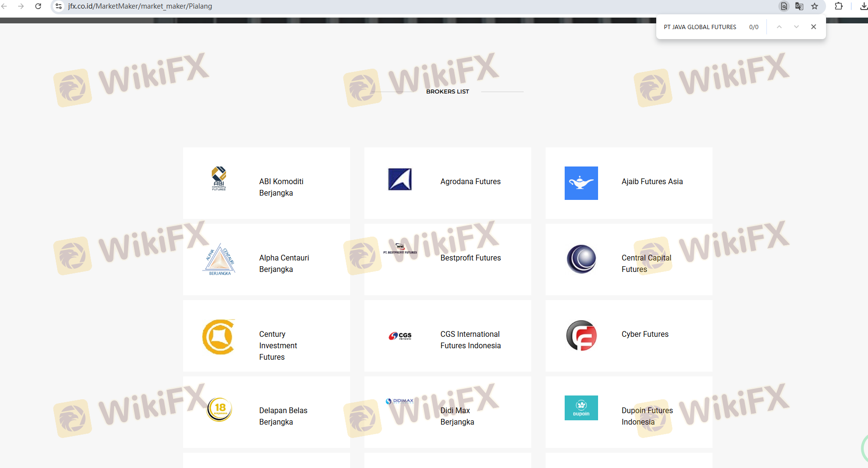Click the Central Capital Futures sphere logo
This screenshot has width=868, height=468.
click(581, 259)
